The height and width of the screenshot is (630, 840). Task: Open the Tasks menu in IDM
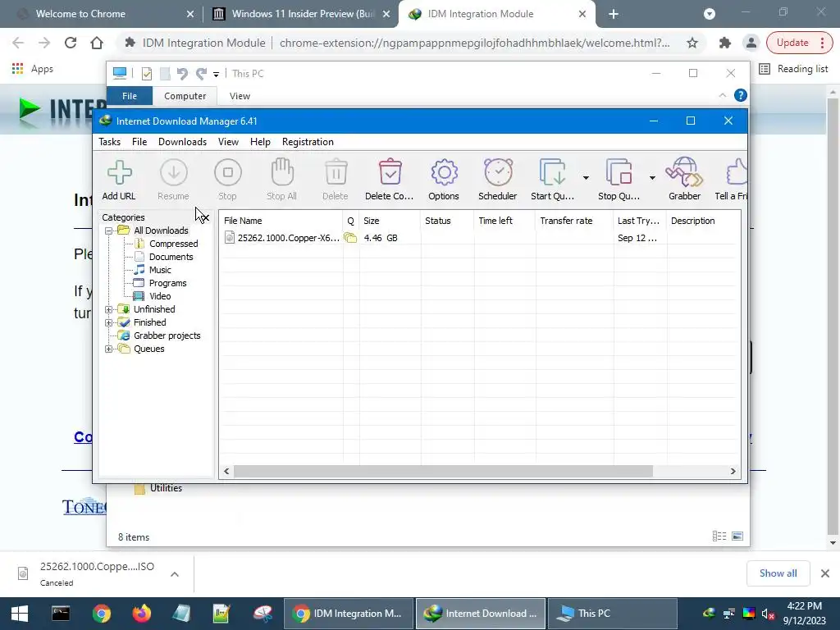(x=110, y=142)
